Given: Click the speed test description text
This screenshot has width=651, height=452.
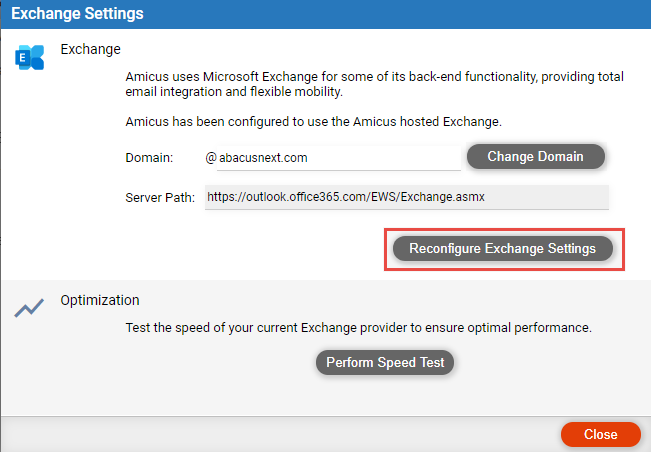Looking at the screenshot, I should (x=359, y=327).
